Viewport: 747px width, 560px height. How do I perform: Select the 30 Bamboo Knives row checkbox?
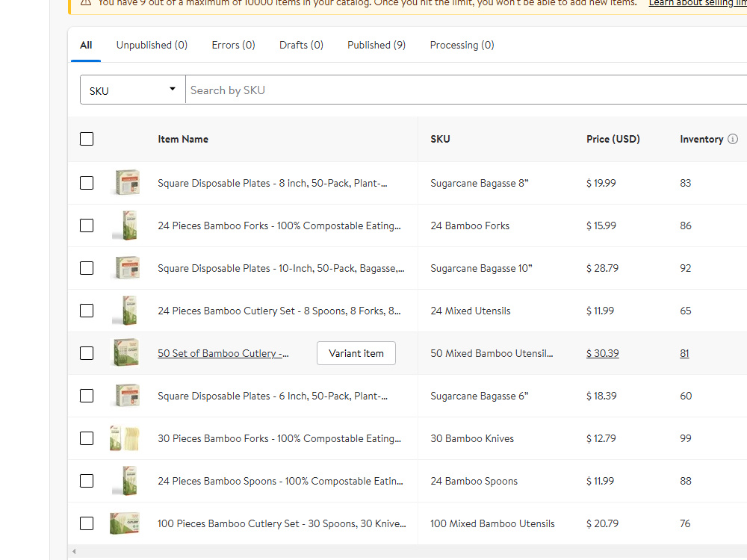[87, 438]
